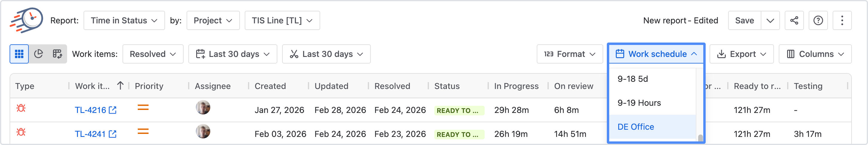
Task: Choose the DE Office schedule option
Action: click(x=636, y=127)
